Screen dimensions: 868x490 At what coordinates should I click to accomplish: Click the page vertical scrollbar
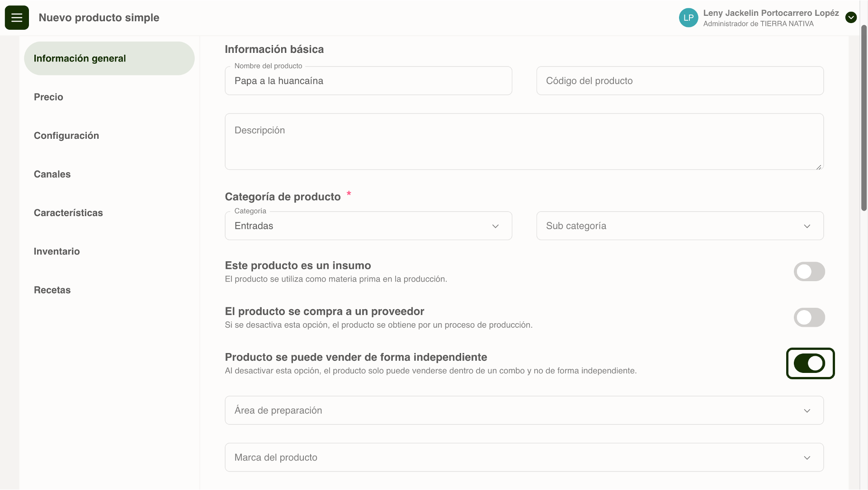(x=863, y=118)
